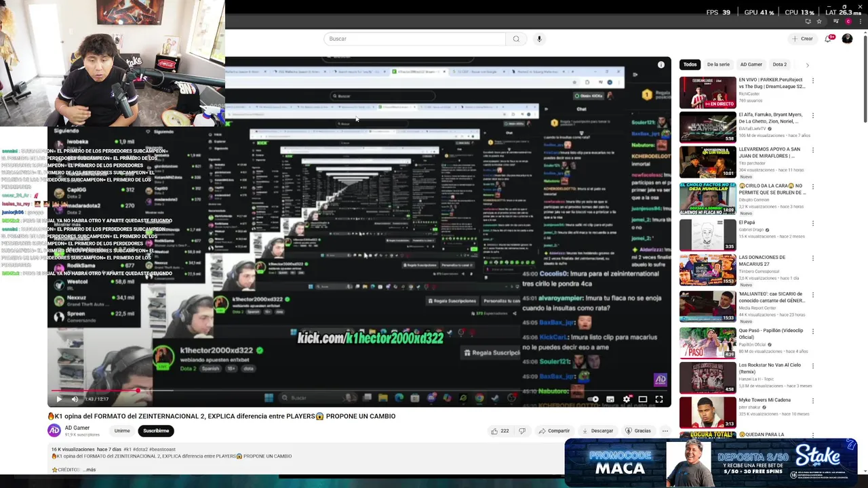
Task: Open the notifications bell with 9+ badge
Action: pyautogui.click(x=828, y=39)
